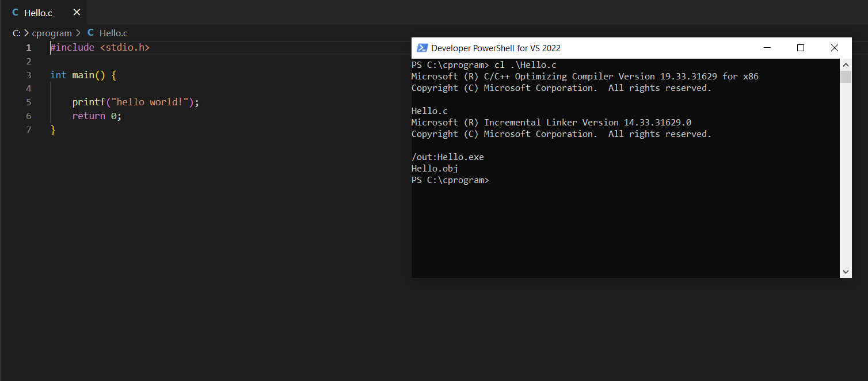Click the terminal prompt line PS C:\cprogram>
Viewport: 868px width, 381px height.
click(450, 180)
